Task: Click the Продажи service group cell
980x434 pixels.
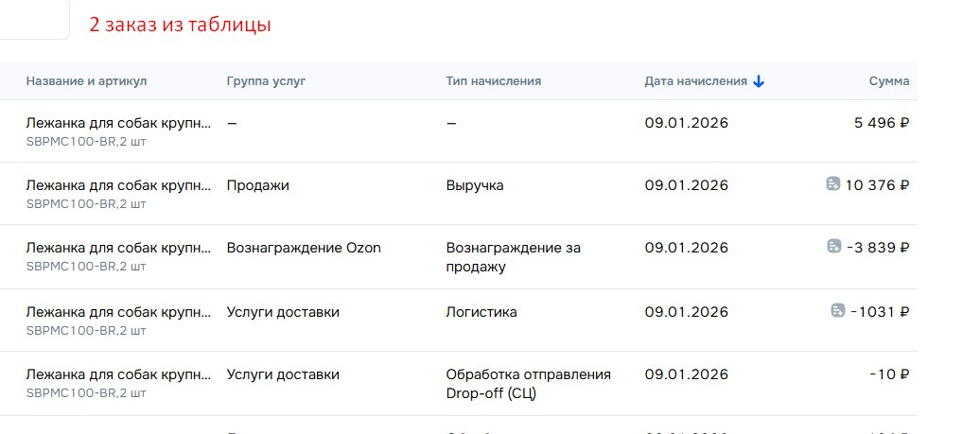Action: click(x=258, y=185)
